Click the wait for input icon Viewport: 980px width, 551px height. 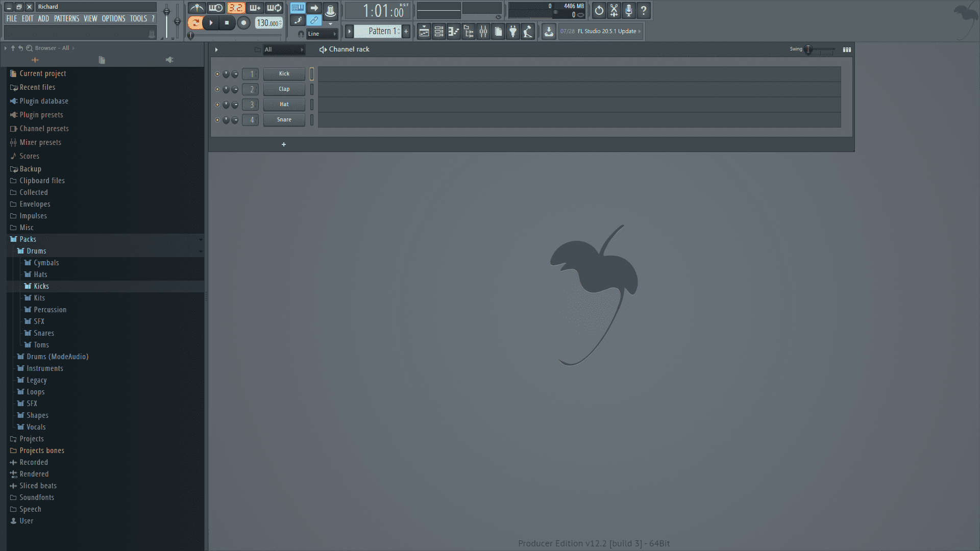click(216, 8)
